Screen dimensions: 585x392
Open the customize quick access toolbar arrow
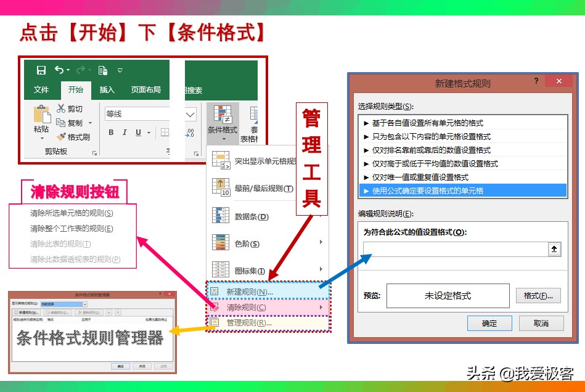click(x=120, y=70)
